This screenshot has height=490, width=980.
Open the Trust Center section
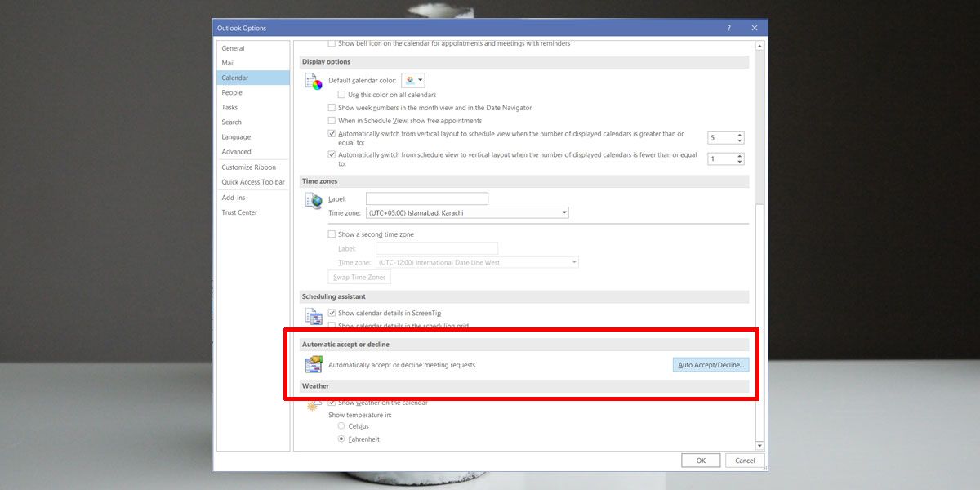tap(238, 212)
